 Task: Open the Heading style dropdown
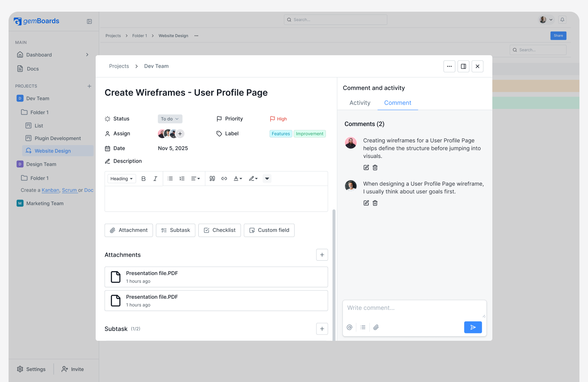click(x=121, y=178)
